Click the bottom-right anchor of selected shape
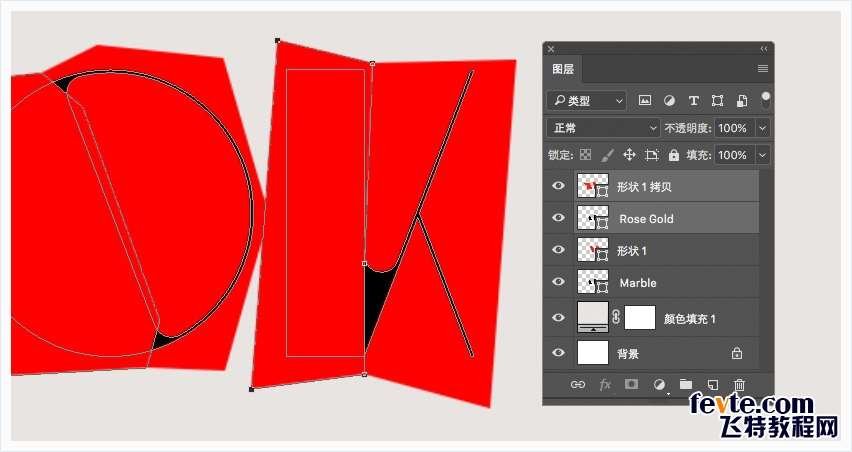This screenshot has height=452, width=852. click(365, 374)
